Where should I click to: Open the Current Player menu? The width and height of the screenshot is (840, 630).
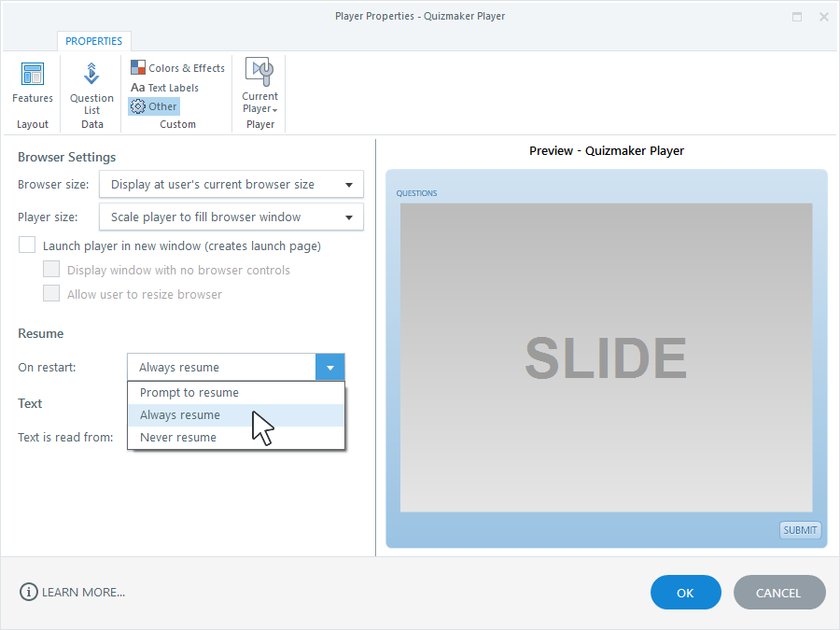pos(259,86)
